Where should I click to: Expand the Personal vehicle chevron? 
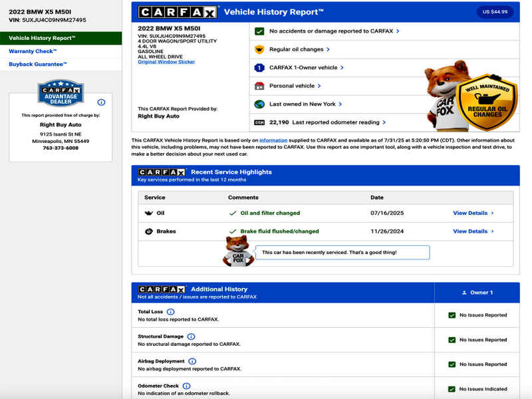click(x=319, y=86)
